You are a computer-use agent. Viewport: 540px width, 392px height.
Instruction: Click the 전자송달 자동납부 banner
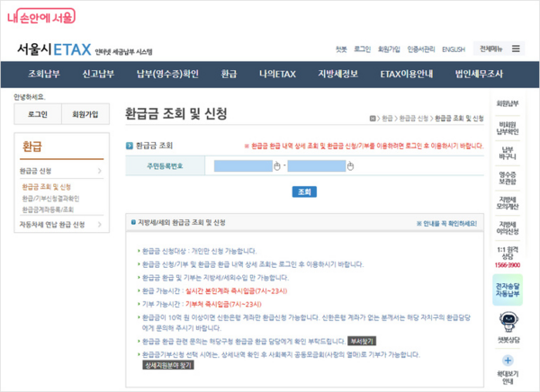tap(508, 290)
